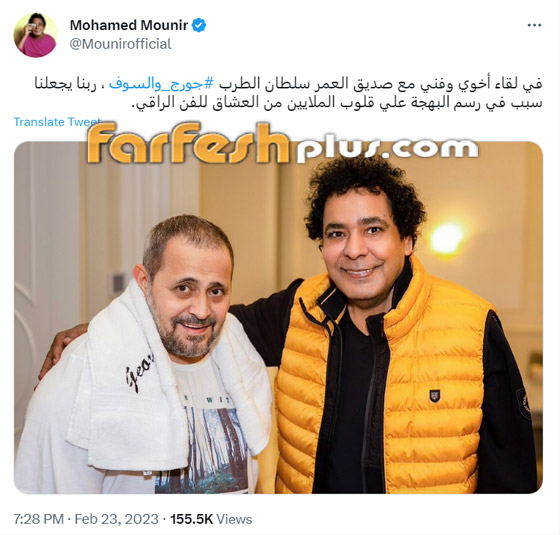Open the 7:28 PM timestamp link
The width and height of the screenshot is (560, 535).
click(39, 519)
